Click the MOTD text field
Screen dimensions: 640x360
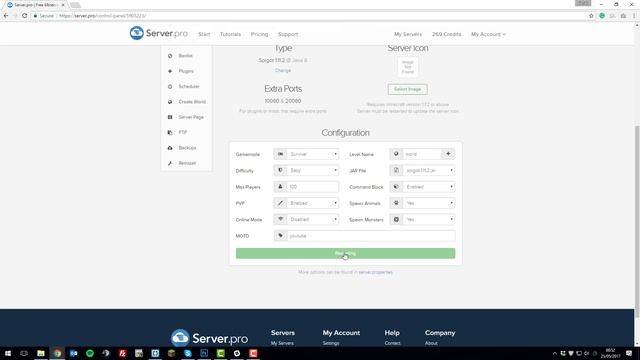click(x=371, y=236)
